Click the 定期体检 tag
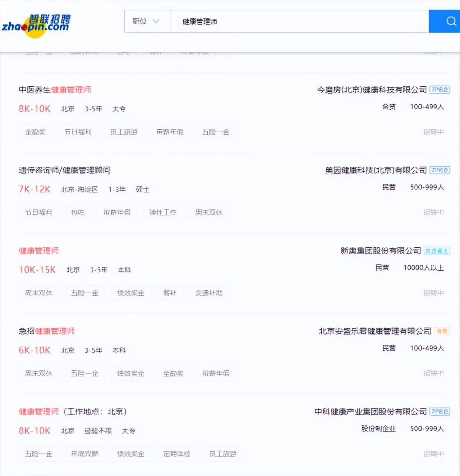Image resolution: width=460 pixels, height=476 pixels. click(x=177, y=454)
